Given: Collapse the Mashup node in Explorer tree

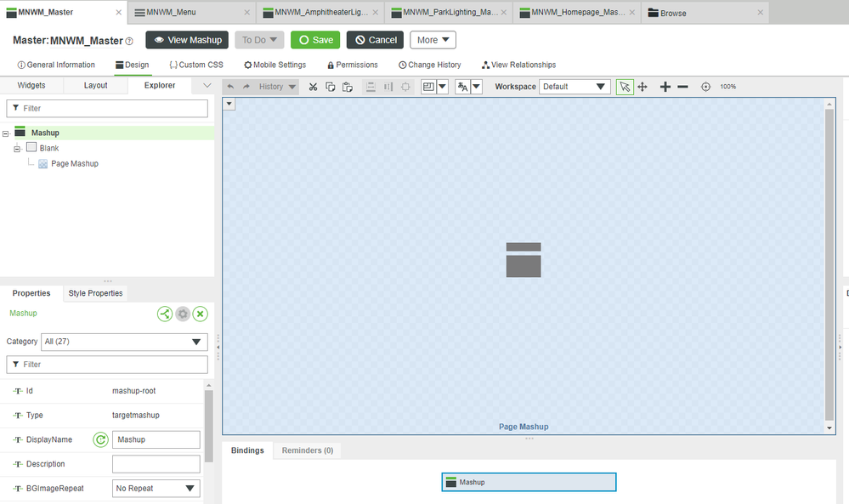Looking at the screenshot, I should [5, 133].
